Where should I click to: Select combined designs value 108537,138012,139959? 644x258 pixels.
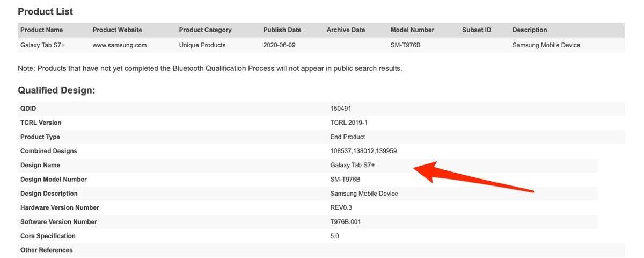pyautogui.click(x=363, y=151)
